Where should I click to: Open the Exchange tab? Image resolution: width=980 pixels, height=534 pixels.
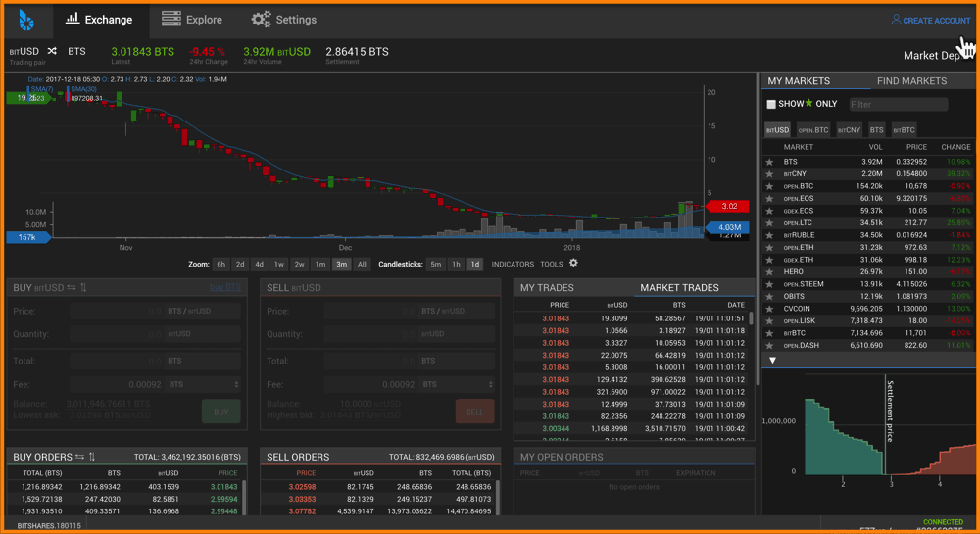(x=99, y=20)
